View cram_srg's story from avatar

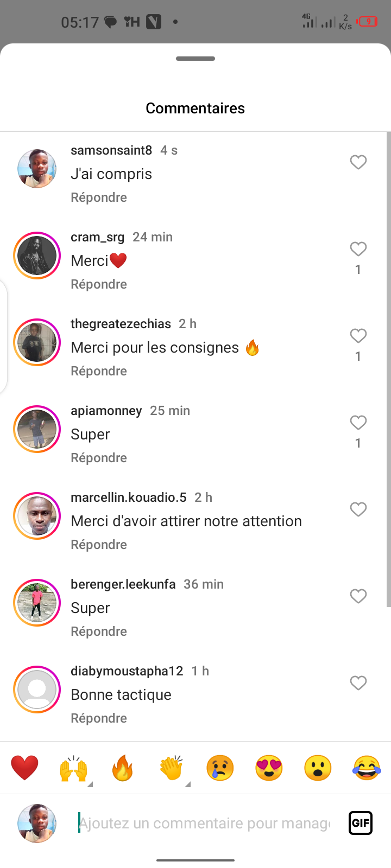37,256
